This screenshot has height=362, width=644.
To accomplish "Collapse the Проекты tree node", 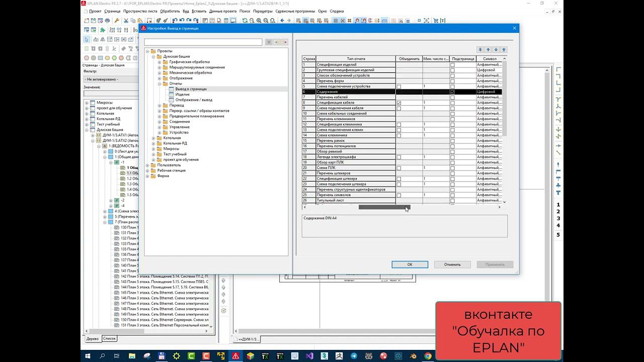I will click(x=147, y=51).
